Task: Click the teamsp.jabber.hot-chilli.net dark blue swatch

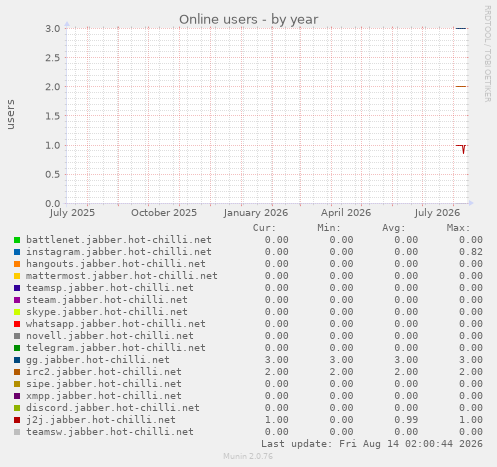Action: click(17, 288)
